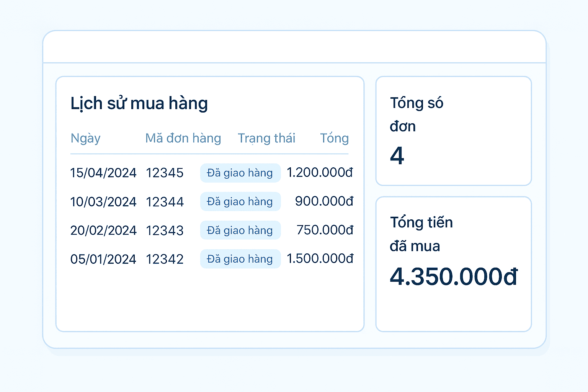Select the "Trạng thái" column header
The height and width of the screenshot is (392, 588).
[x=266, y=138]
